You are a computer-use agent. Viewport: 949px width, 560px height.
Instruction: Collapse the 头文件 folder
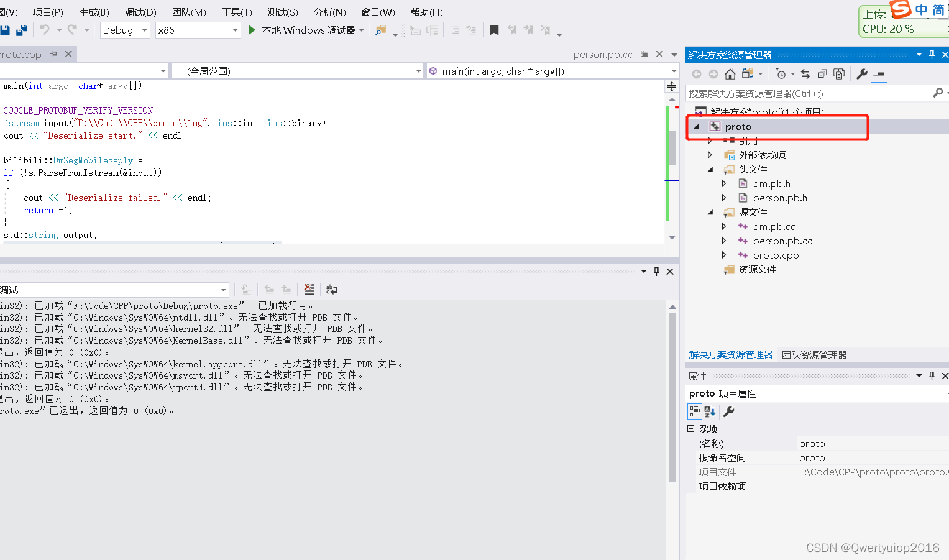click(x=710, y=170)
